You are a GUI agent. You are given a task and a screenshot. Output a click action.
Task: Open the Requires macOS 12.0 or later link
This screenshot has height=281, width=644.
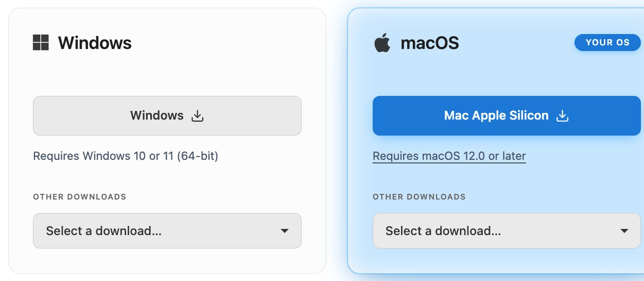click(x=449, y=156)
